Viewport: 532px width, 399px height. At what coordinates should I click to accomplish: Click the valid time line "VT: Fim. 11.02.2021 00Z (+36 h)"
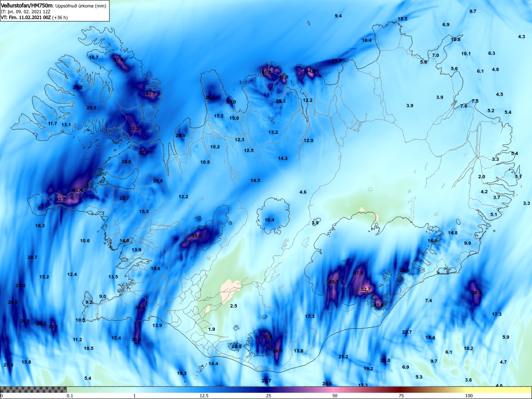pos(34,17)
